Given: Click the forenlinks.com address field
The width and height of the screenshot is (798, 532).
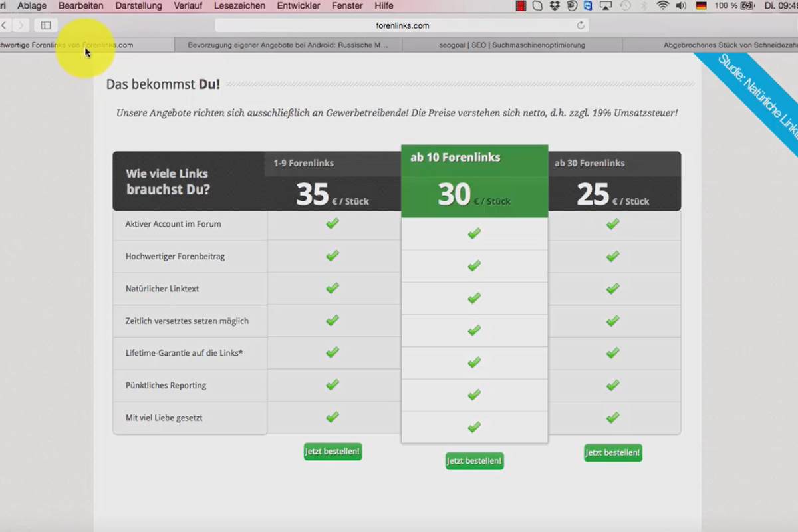Looking at the screenshot, I should click(402, 25).
